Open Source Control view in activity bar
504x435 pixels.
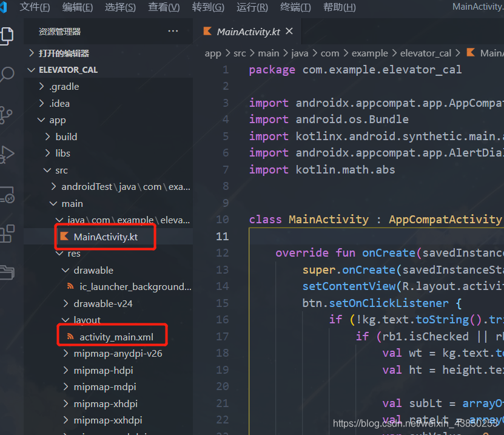click(6, 115)
